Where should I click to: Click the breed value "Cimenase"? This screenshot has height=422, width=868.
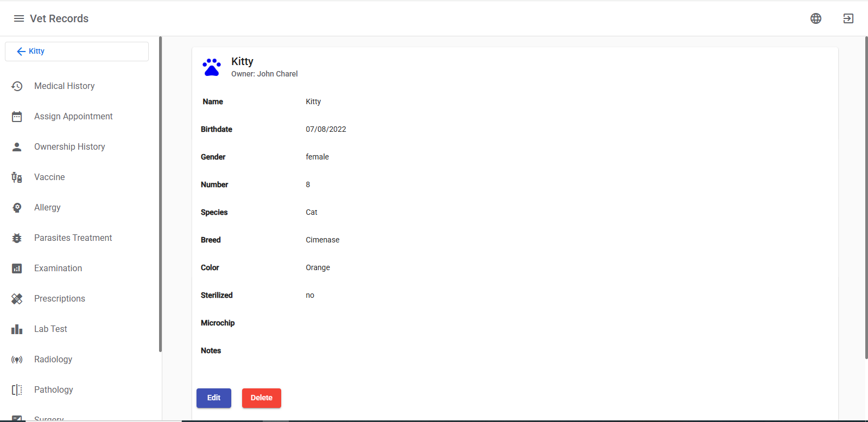point(322,240)
